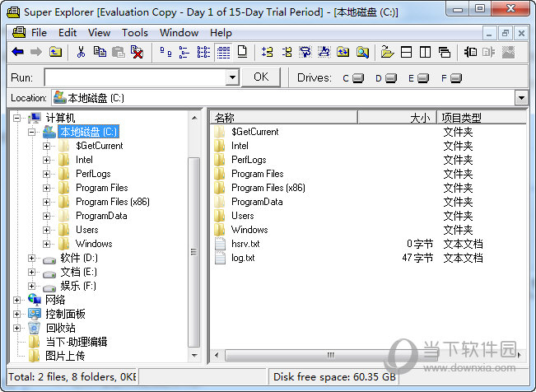Select Users folder in file list
The image size is (536, 392).
click(x=243, y=216)
